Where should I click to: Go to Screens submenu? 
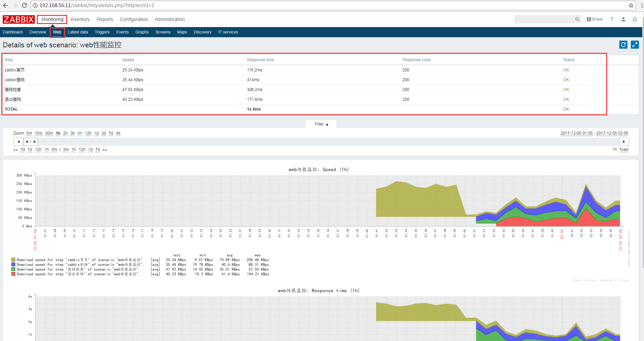(163, 32)
